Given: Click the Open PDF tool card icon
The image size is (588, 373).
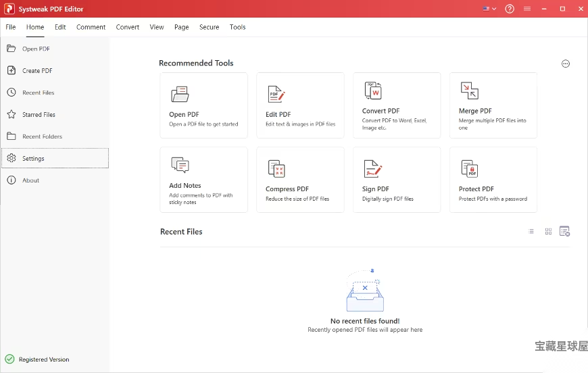Looking at the screenshot, I should click(x=180, y=94).
